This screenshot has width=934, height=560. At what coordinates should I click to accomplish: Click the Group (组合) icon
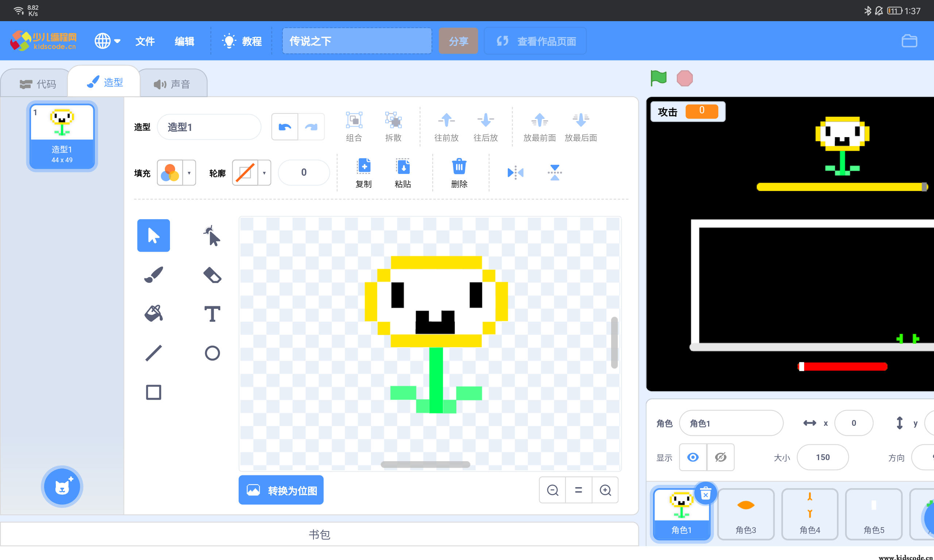pyautogui.click(x=354, y=127)
